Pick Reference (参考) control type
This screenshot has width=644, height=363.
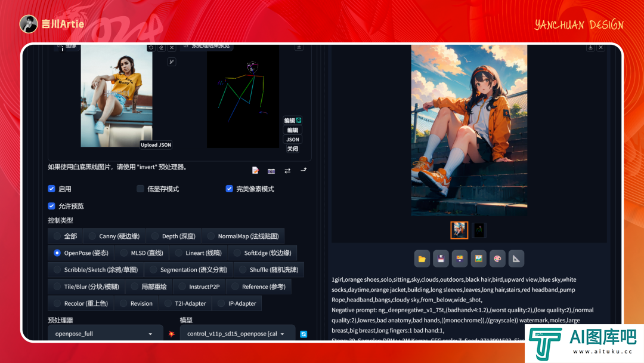coord(258,287)
